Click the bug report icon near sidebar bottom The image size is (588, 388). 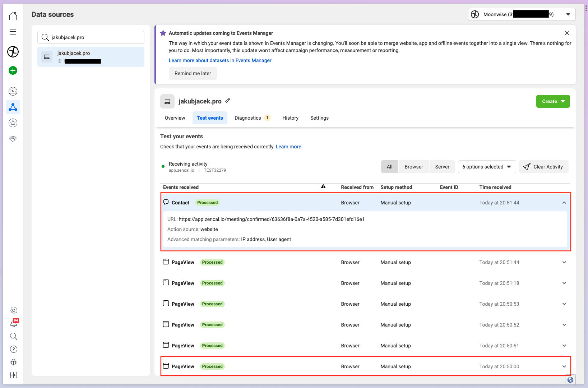[x=13, y=362]
